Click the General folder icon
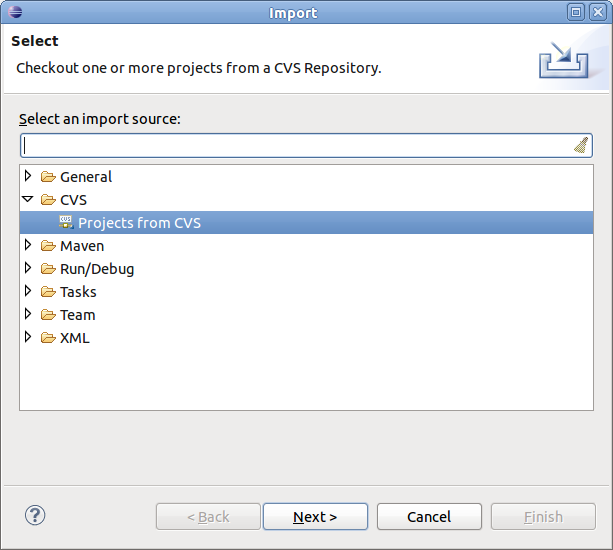The image size is (613, 550). click(x=48, y=177)
